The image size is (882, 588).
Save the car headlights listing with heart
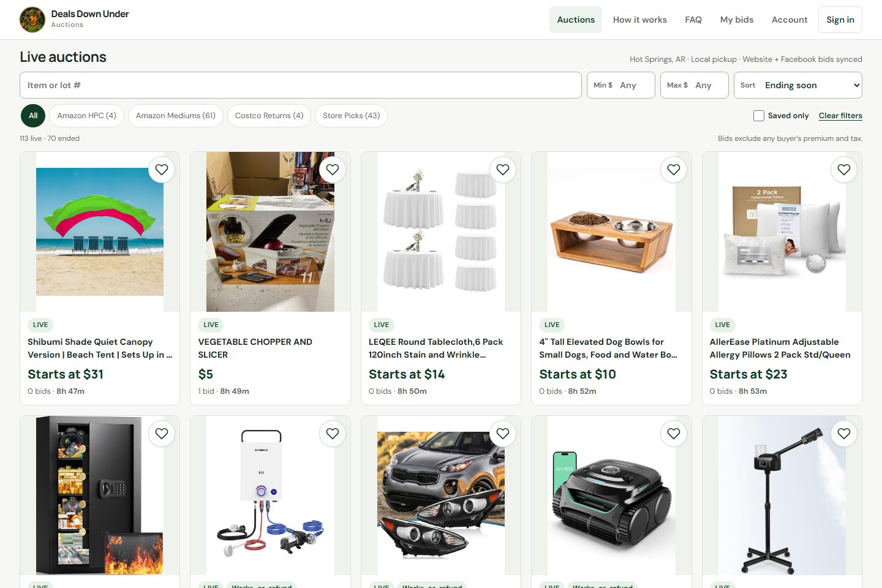503,434
